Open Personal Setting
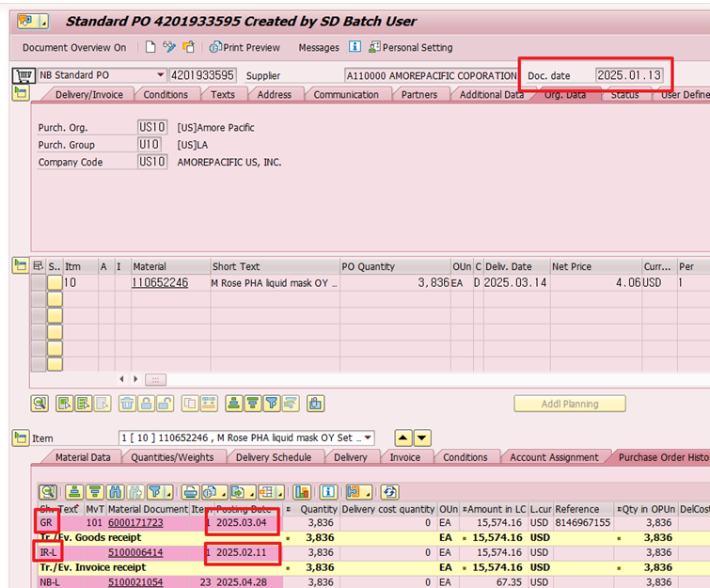Image resolution: width=710 pixels, height=588 pixels. (x=411, y=47)
